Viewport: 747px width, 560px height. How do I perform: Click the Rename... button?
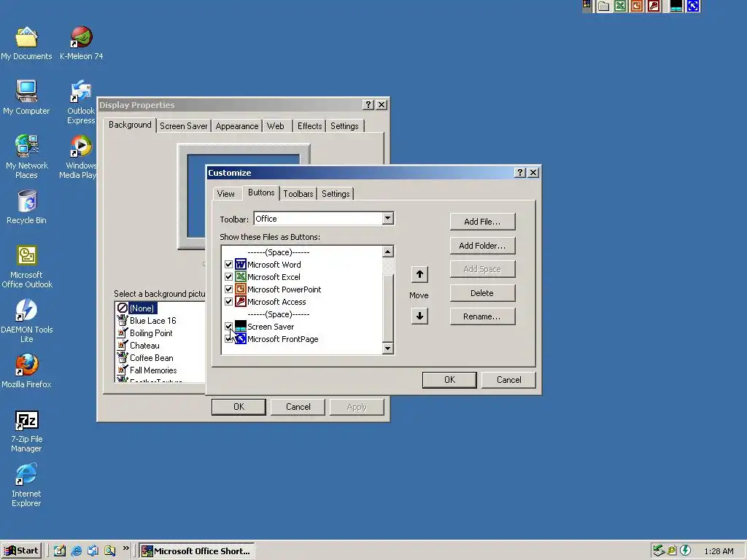pos(482,316)
